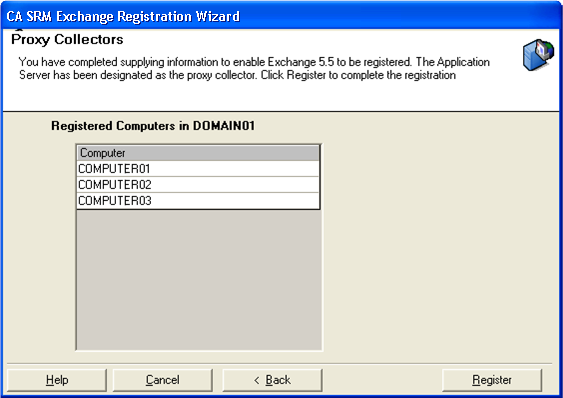Open Help for this wizard

57,380
